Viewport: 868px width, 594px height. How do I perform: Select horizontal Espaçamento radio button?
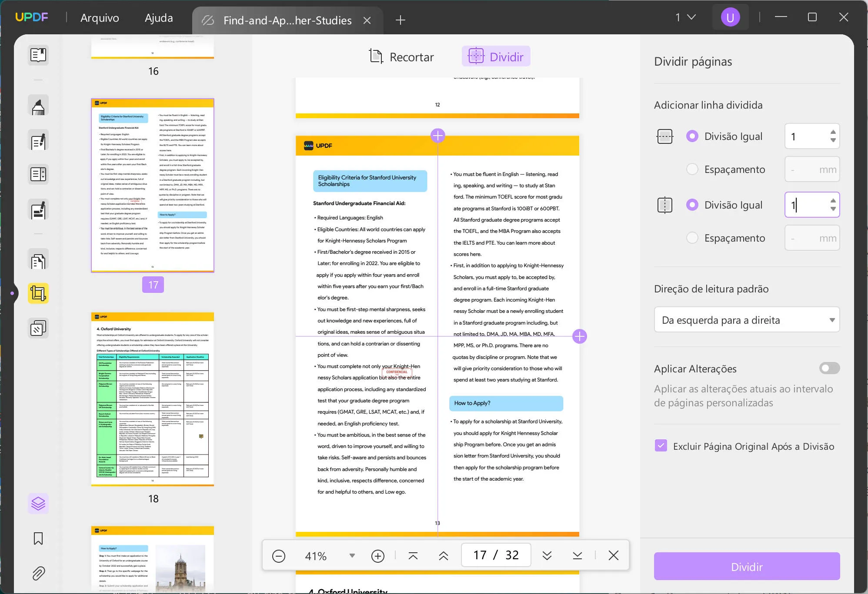pyautogui.click(x=692, y=169)
